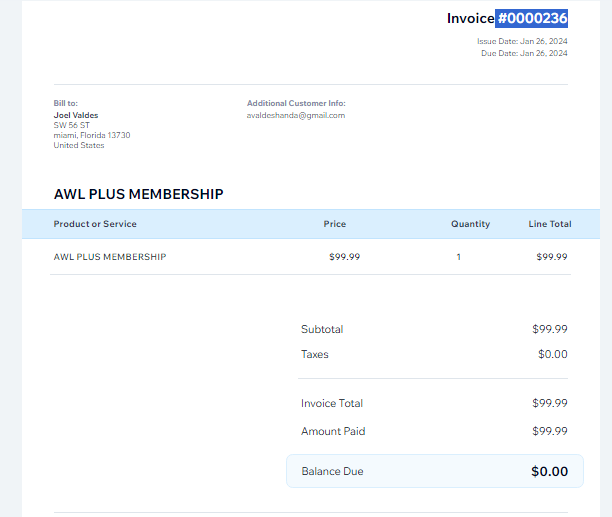This screenshot has height=517, width=612.
Task: Click the 'Amount Paid' label
Action: tap(333, 431)
